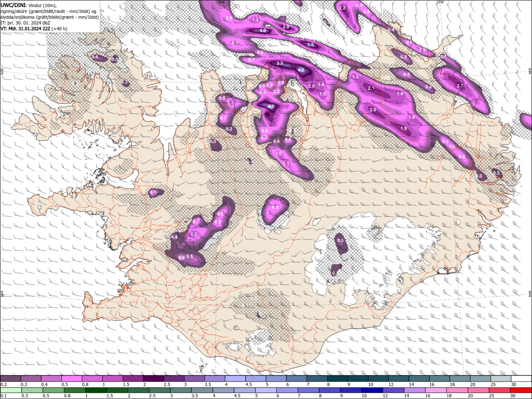
Task: Pick the darkest purple 2 swatch in the upper legend
Action: point(153,379)
